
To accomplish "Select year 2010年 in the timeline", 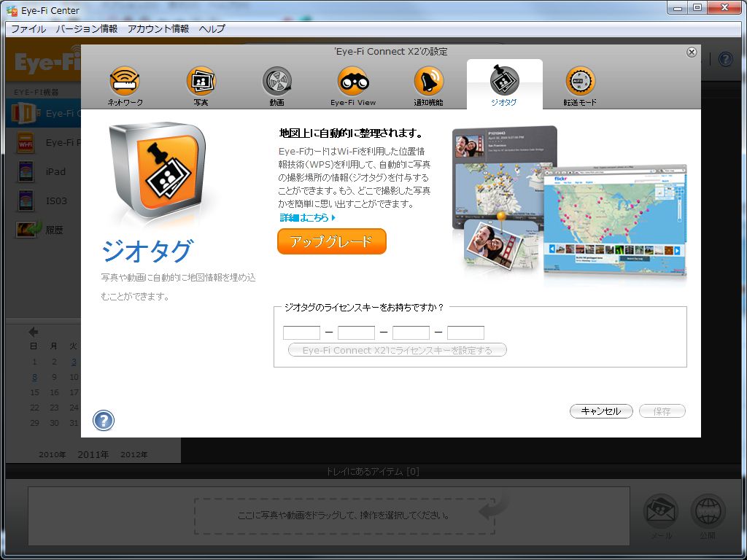I will 53,455.
